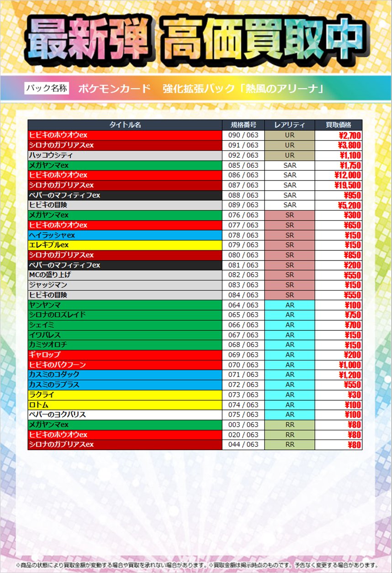This screenshot has width=392, height=573.
Task: Click the MCの盛り上げ title cell
Action: (x=125, y=275)
